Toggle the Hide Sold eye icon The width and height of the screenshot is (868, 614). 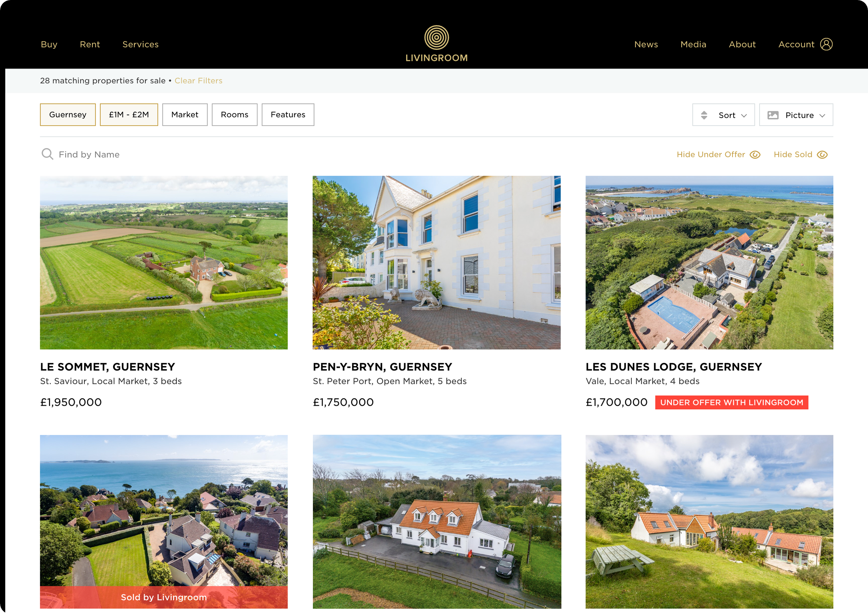pyautogui.click(x=822, y=155)
